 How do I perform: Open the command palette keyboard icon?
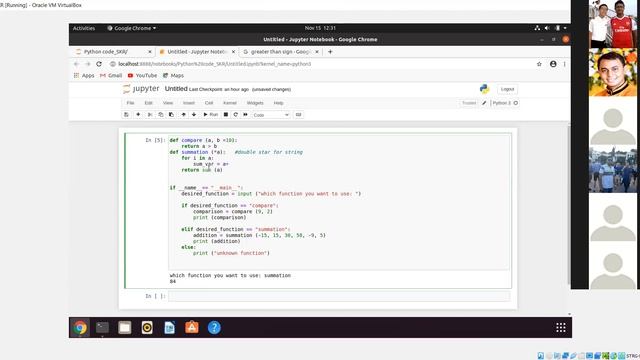pos(298,115)
